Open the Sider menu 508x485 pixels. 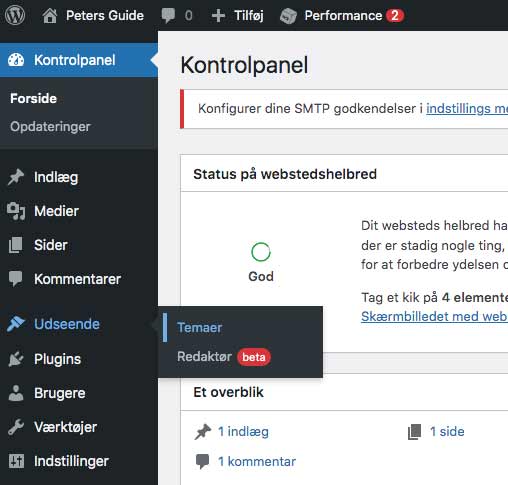coord(51,245)
